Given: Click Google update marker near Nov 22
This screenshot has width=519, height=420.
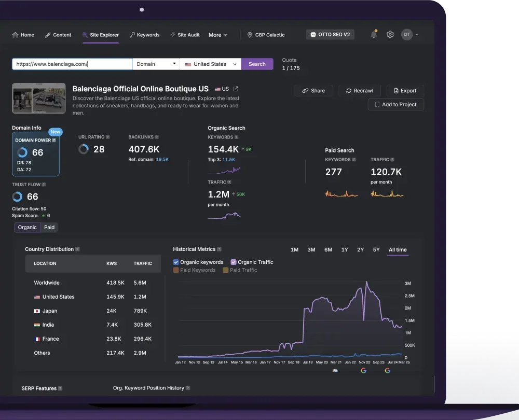Looking at the screenshot, I should coord(363,371).
